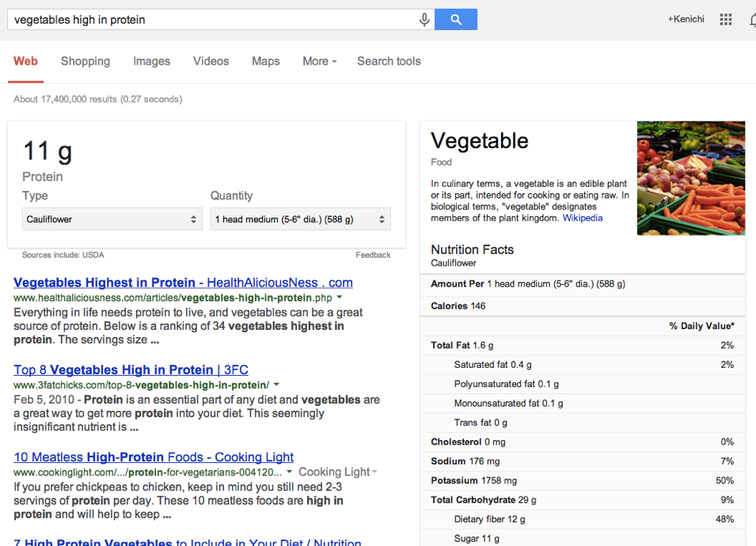Click the Feedback link below protein card
The height and width of the screenshot is (546, 756).
(x=373, y=255)
